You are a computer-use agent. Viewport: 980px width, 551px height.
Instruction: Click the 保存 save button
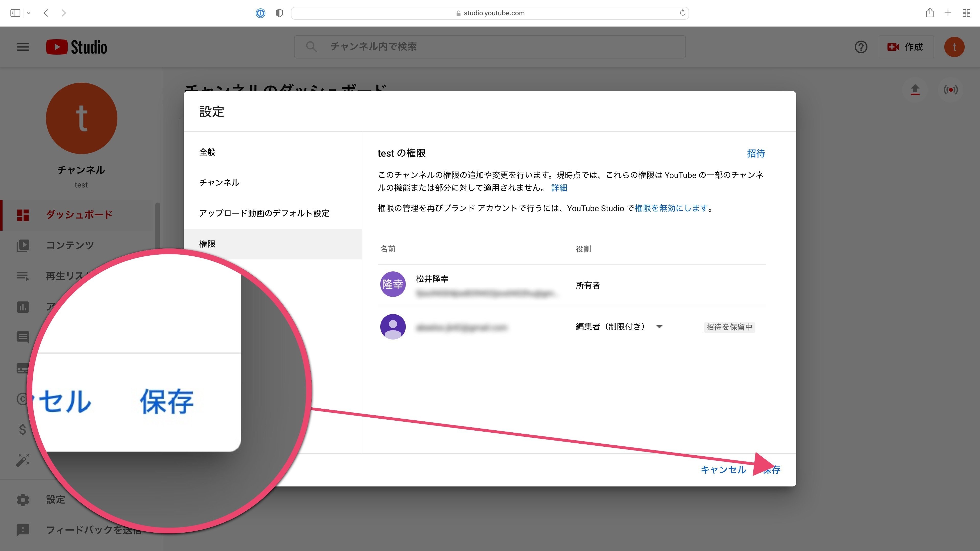[771, 470]
